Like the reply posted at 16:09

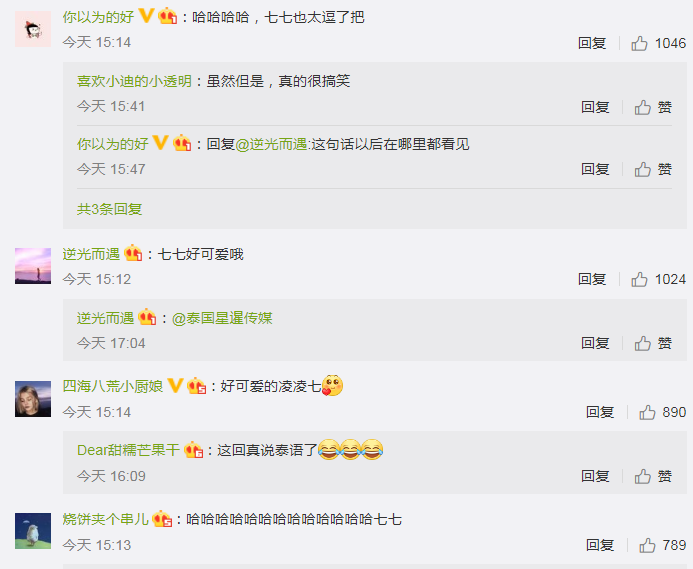pos(653,476)
